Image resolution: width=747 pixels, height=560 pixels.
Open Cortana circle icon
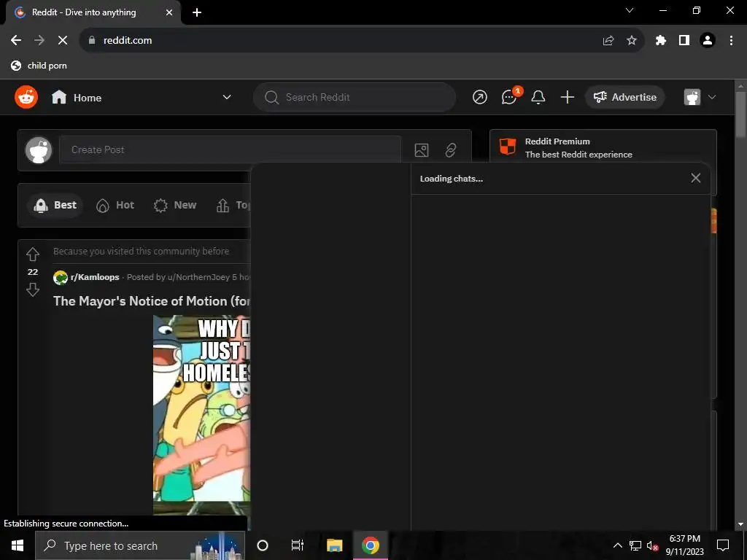coord(263,545)
